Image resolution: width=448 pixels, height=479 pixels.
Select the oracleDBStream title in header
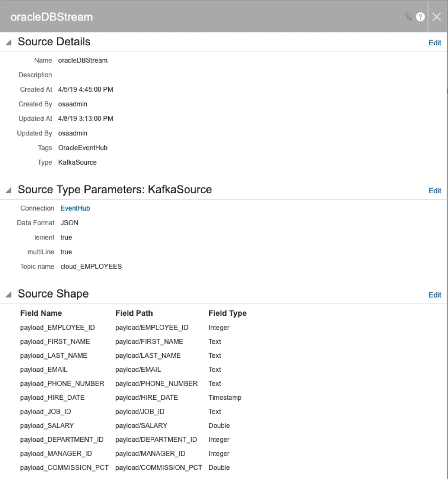[x=52, y=17]
